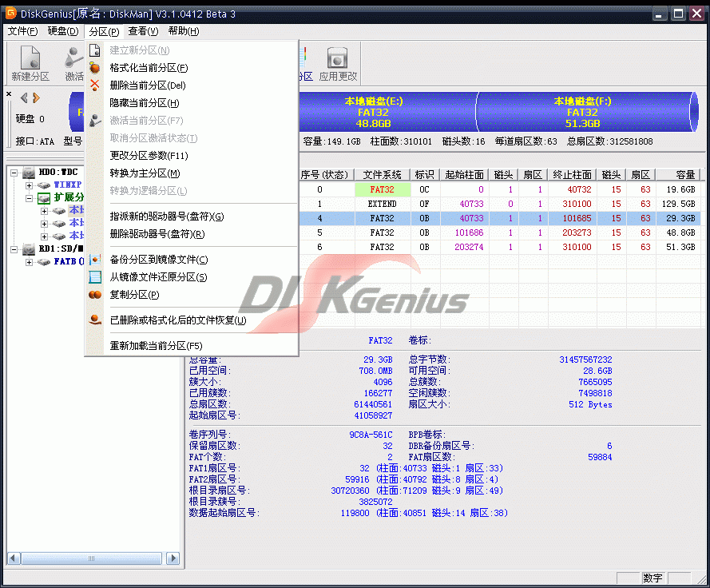This screenshot has height=588, width=710.
Task: Close the disk info pane with small x
Action: click(9, 93)
